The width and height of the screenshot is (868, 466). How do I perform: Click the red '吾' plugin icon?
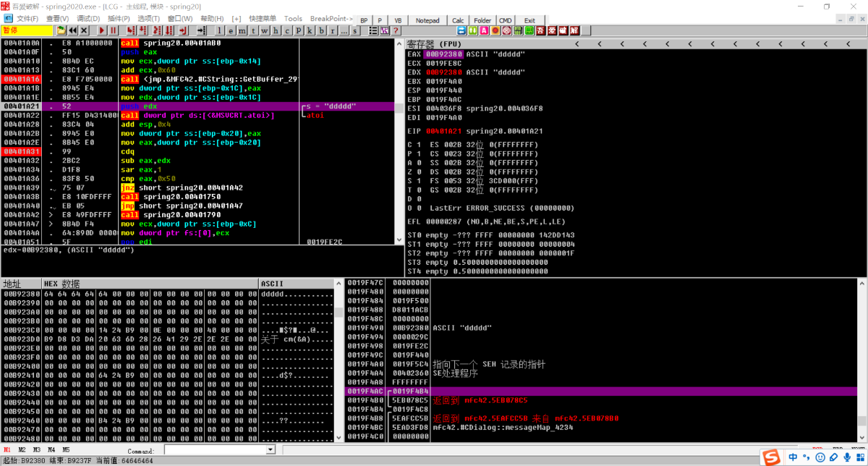pos(540,30)
